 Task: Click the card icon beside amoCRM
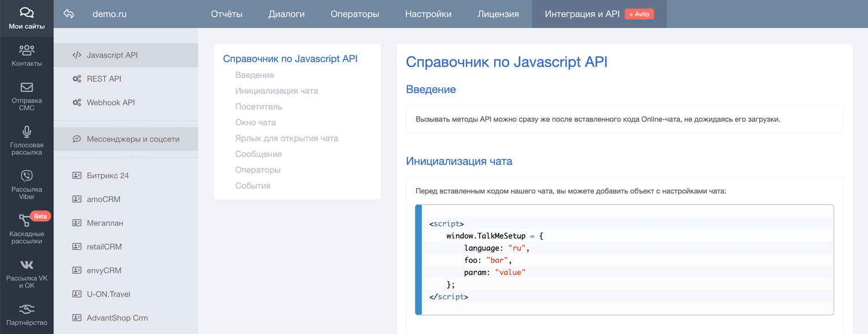[x=76, y=199]
